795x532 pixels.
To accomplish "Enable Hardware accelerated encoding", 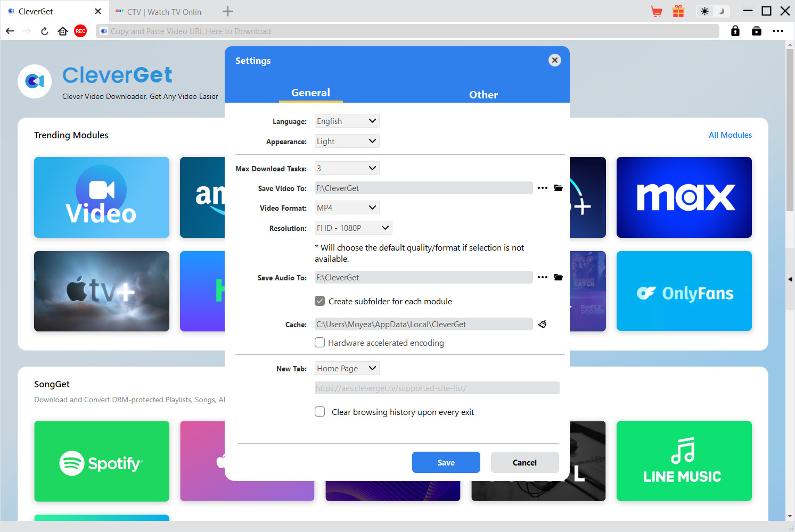I will click(319, 343).
